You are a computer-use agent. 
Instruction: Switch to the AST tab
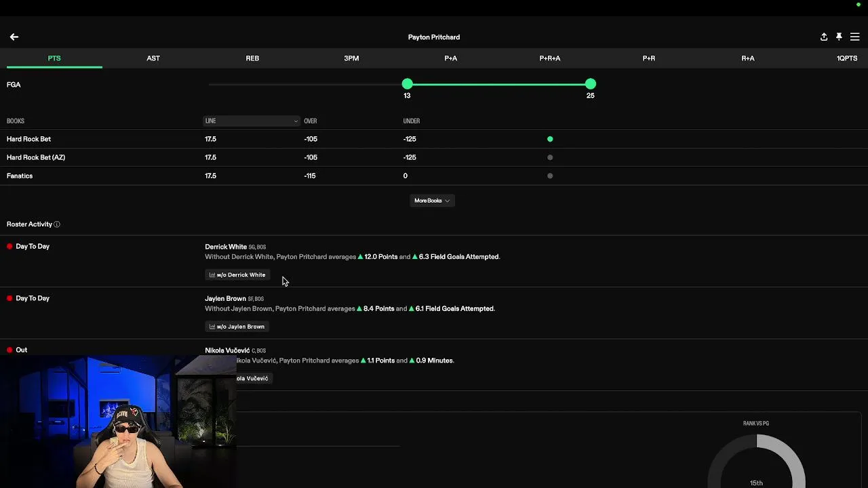pyautogui.click(x=153, y=58)
